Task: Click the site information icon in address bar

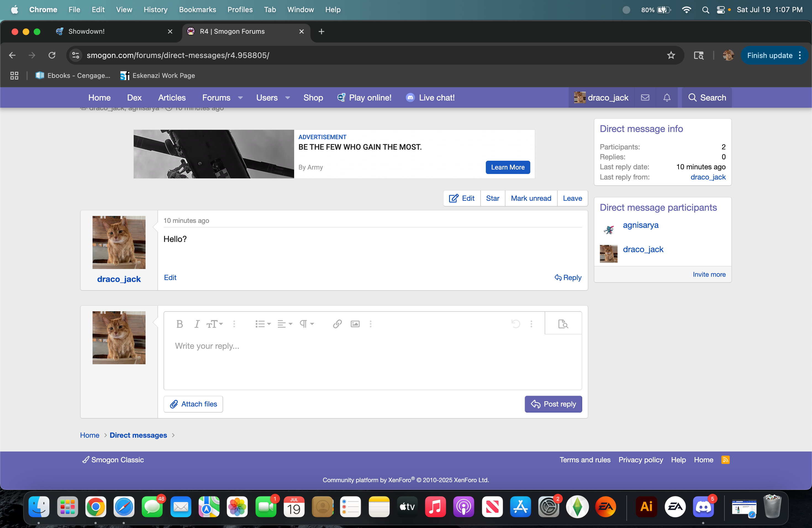Action: (76, 55)
